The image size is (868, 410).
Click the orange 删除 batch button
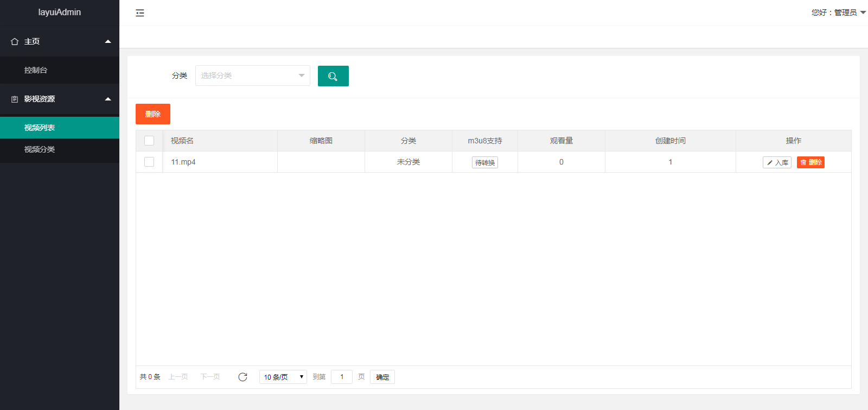153,114
